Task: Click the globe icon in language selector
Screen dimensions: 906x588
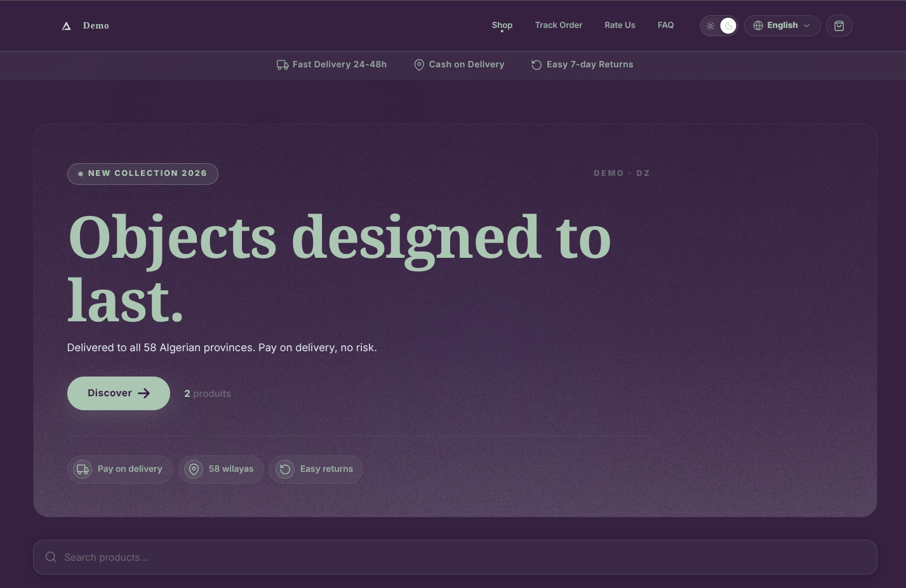Action: coord(758,26)
